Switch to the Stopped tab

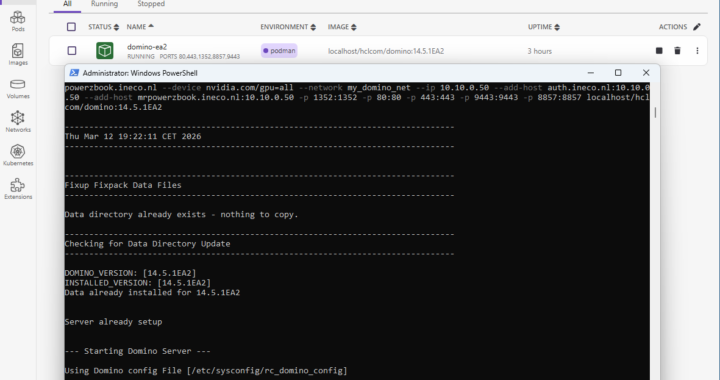coord(151,4)
